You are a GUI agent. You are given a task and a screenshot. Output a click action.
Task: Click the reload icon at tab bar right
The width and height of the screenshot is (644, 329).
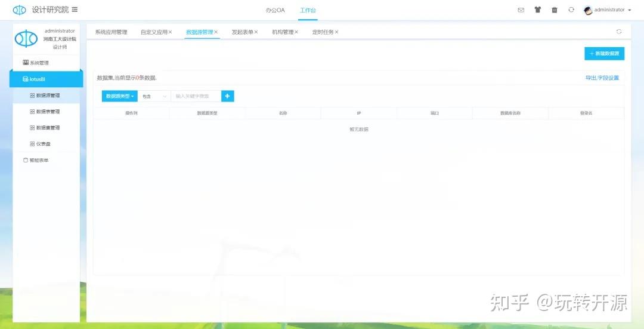pos(619,32)
